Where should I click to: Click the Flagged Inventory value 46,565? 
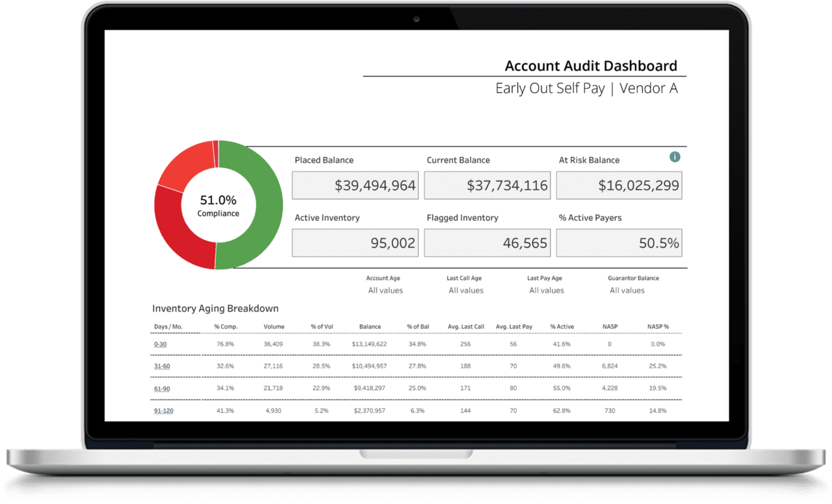click(x=487, y=244)
